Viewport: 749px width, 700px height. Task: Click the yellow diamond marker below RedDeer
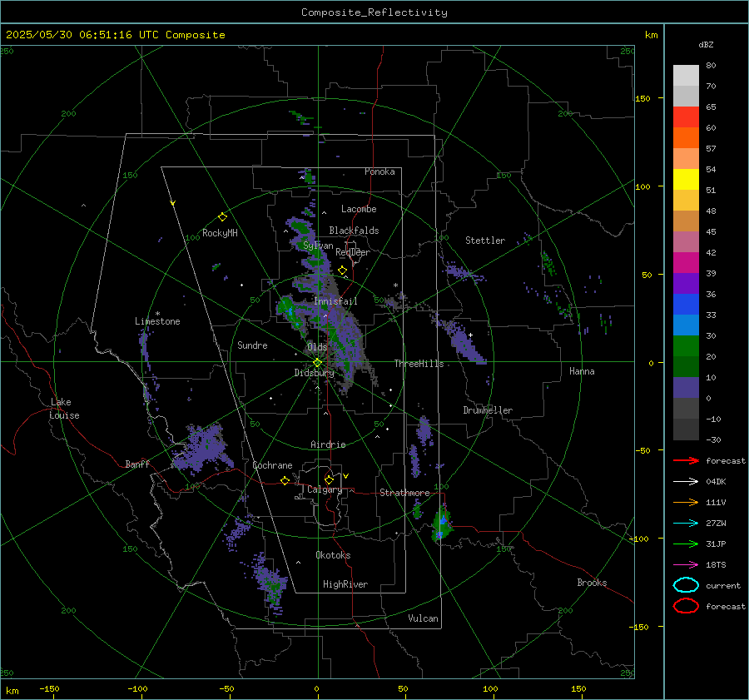(x=342, y=271)
